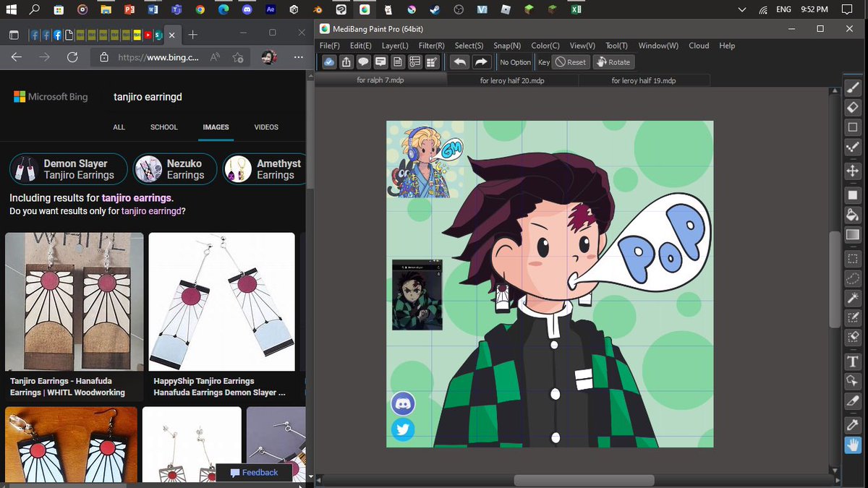Select the rectangular Select tool

pyautogui.click(x=853, y=259)
